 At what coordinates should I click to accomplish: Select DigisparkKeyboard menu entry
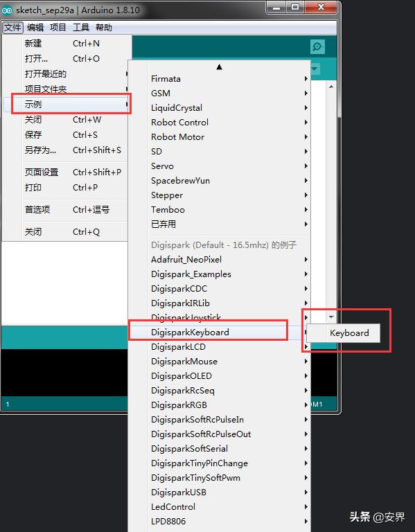[x=219, y=332]
